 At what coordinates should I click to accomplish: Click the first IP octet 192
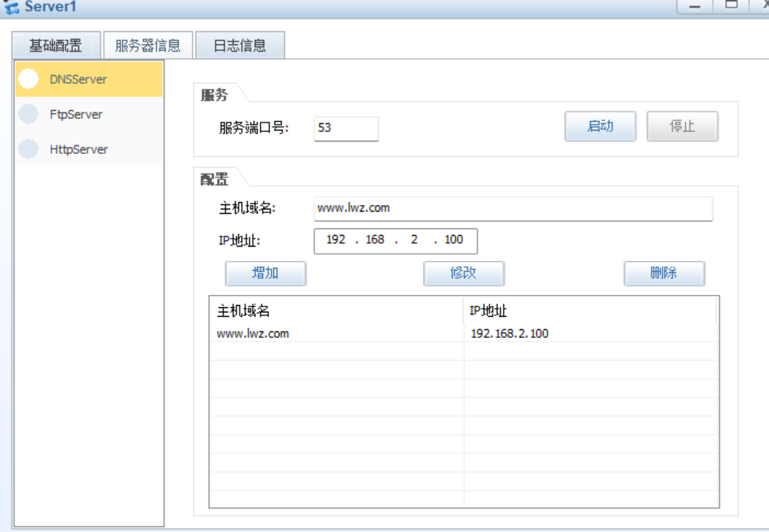(336, 239)
